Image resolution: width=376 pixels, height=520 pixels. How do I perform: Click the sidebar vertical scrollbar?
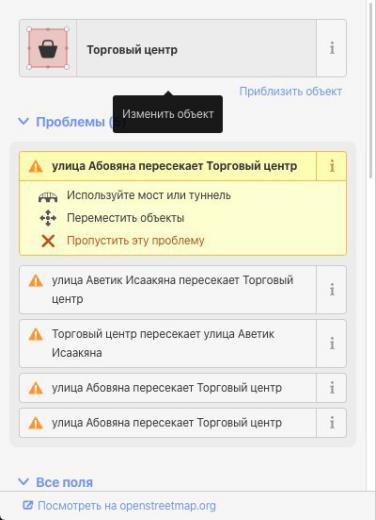pyautogui.click(x=371, y=90)
